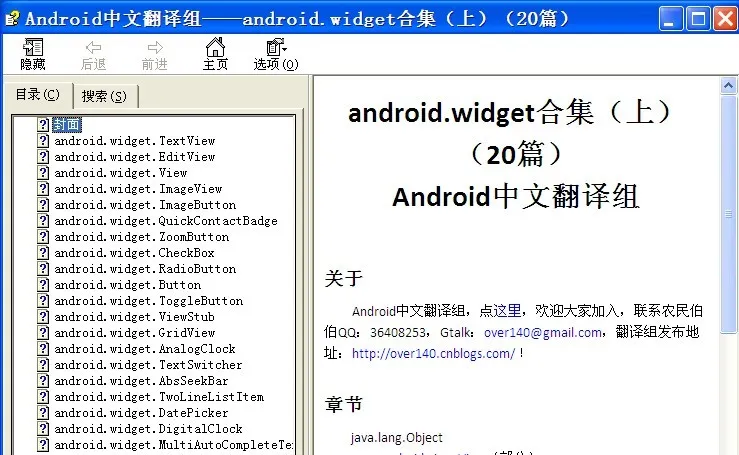This screenshot has height=455, width=739.
Task: Open android.widget.CheckBox topic
Action: click(x=134, y=253)
